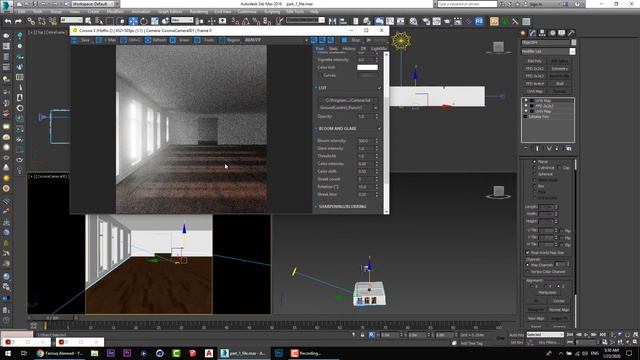Toggle the Bloom and Glare checkbox
Viewport: 640px width, 360px height.
[379, 129]
